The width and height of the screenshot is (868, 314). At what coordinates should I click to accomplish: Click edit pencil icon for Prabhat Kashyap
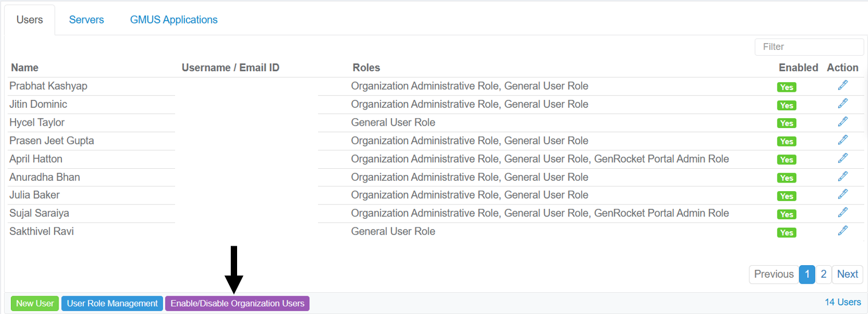842,86
